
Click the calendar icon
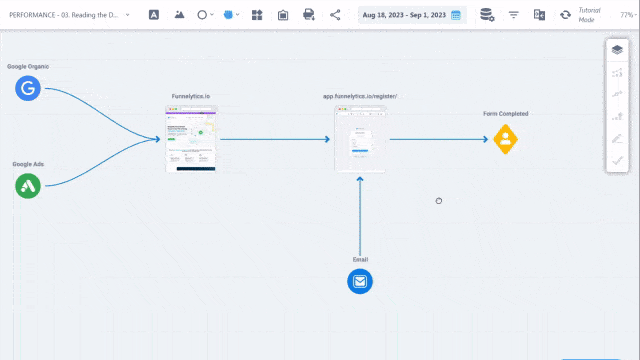[x=456, y=15]
